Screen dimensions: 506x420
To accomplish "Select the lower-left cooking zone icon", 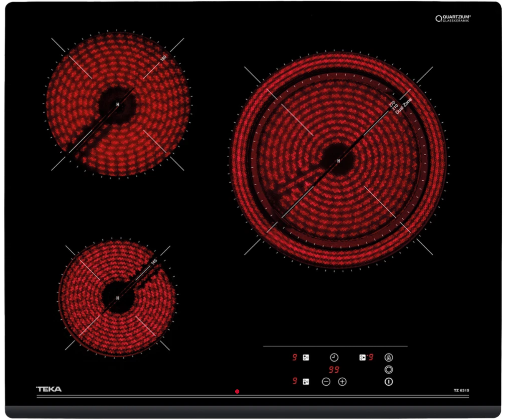I will [306, 381].
